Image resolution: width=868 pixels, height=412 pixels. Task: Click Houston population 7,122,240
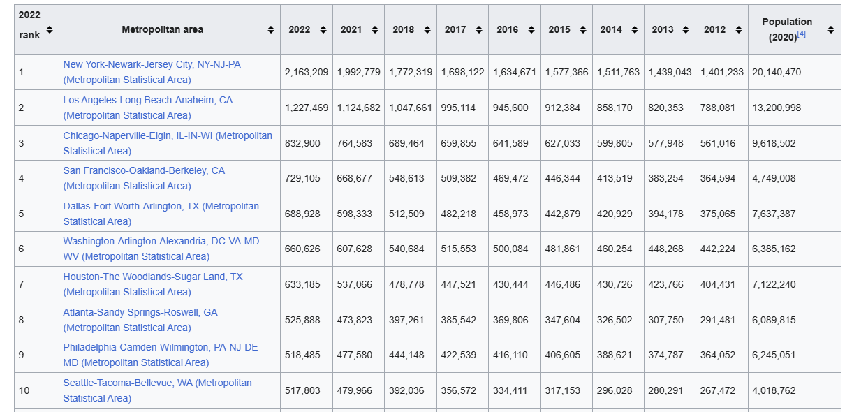click(774, 284)
